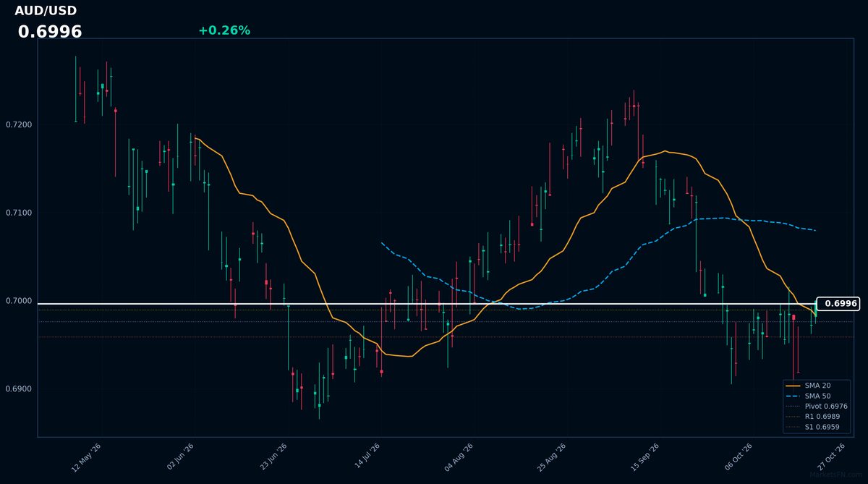Click the 23 Jun '26 date label
This screenshot has height=484, width=868.
coord(273,458)
